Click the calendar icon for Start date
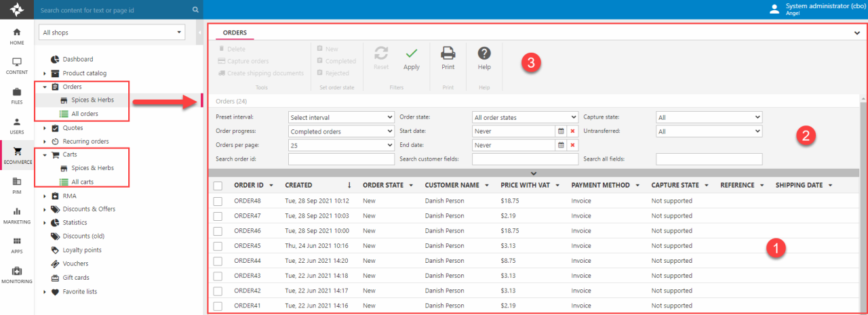This screenshot has height=315, width=868. [561, 131]
